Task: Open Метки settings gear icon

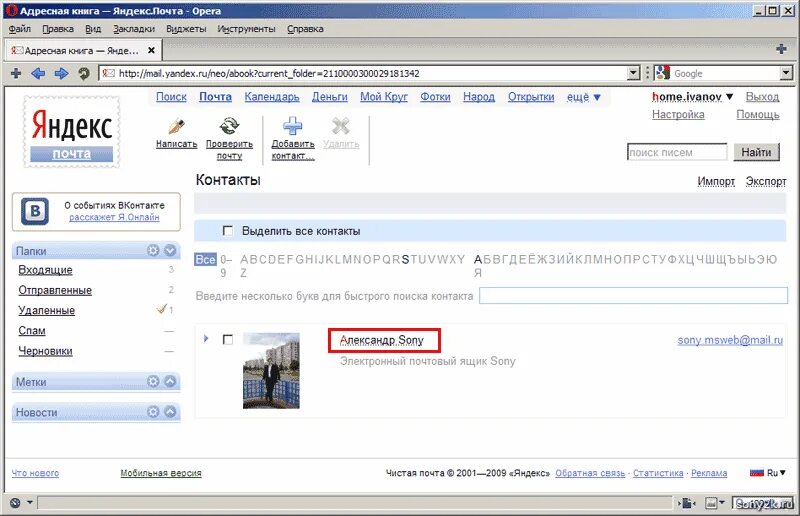Action: point(153,381)
